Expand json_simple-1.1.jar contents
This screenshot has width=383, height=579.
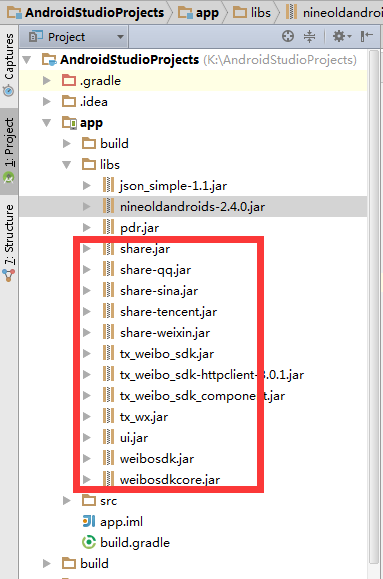coord(87,185)
